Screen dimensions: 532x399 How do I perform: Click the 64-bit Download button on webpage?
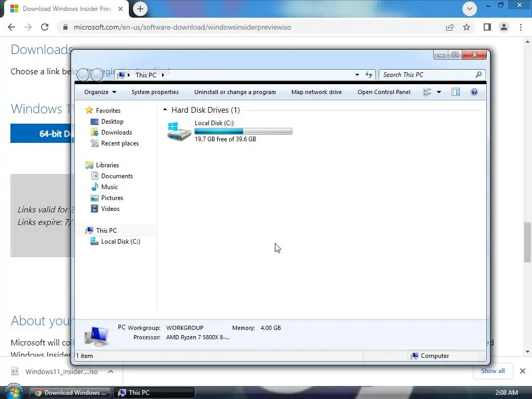click(x=43, y=134)
